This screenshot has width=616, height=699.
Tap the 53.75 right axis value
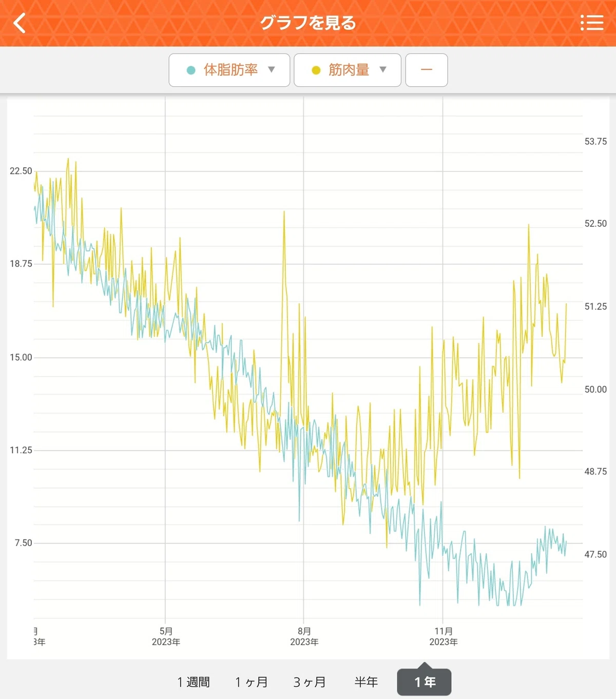(595, 142)
